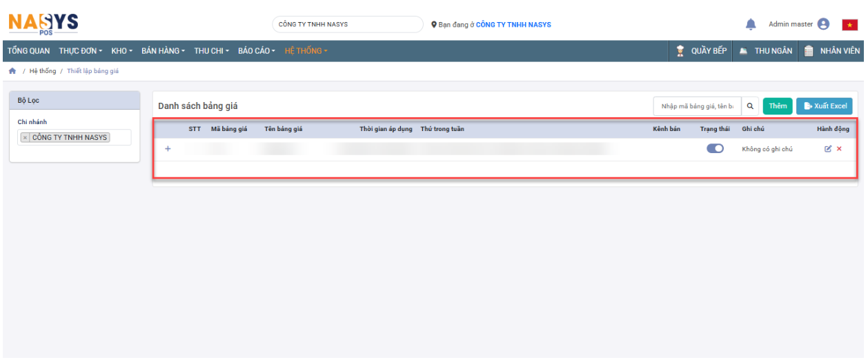Click the home icon in breadcrumb
The image size is (868, 360).
tap(12, 71)
